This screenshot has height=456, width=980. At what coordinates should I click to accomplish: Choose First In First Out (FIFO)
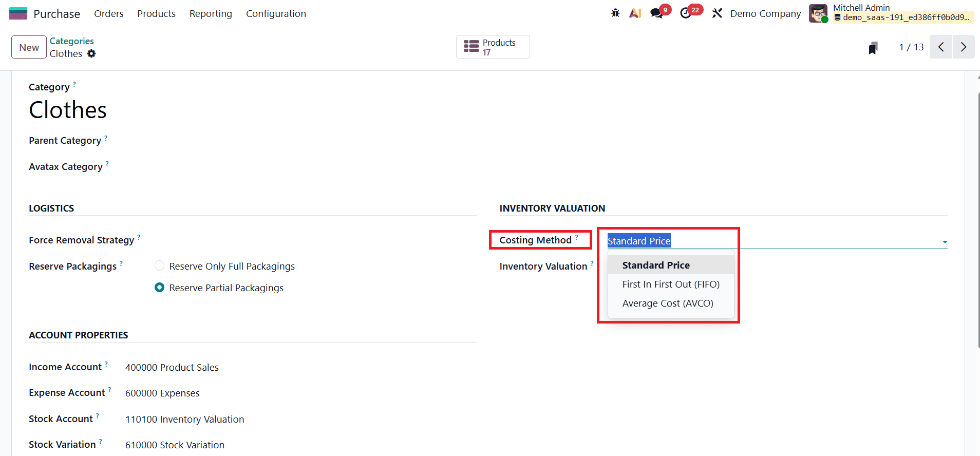[x=670, y=284]
